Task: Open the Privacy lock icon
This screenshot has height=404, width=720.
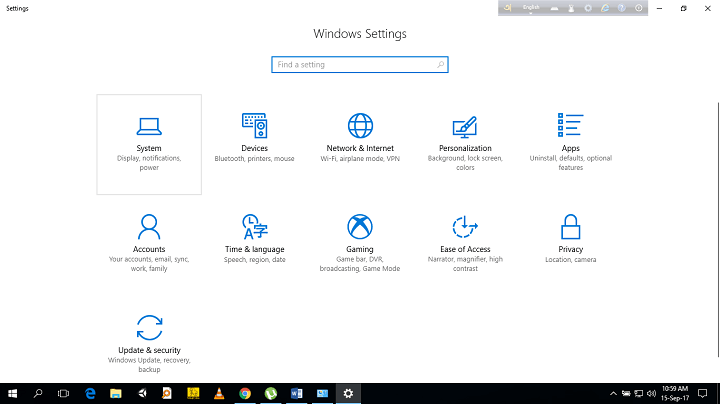Action: [570, 227]
